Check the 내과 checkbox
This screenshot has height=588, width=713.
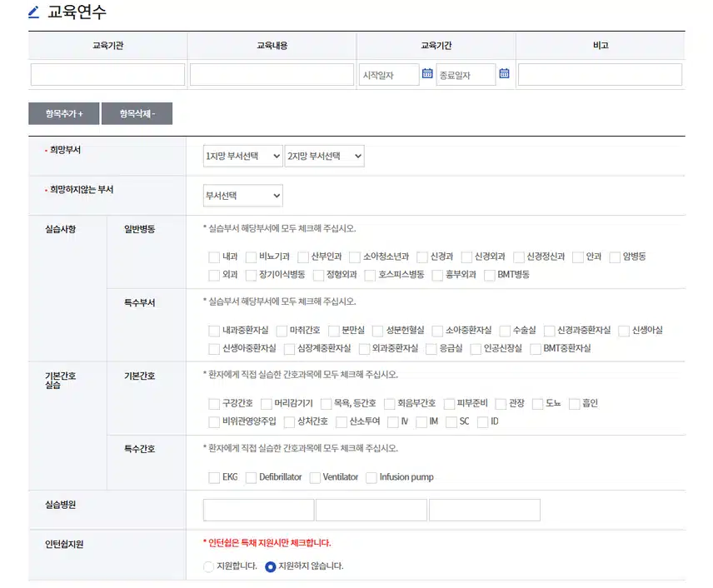(214, 257)
